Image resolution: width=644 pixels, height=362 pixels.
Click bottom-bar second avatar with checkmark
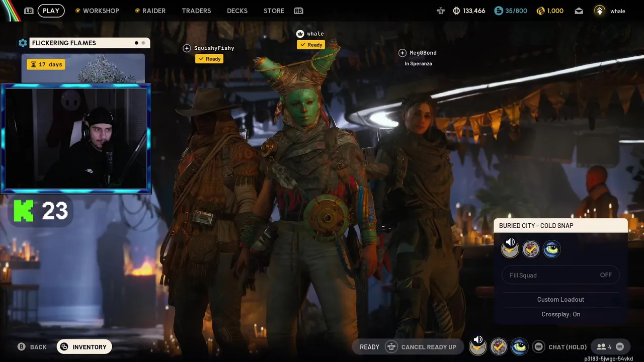pyautogui.click(x=499, y=346)
